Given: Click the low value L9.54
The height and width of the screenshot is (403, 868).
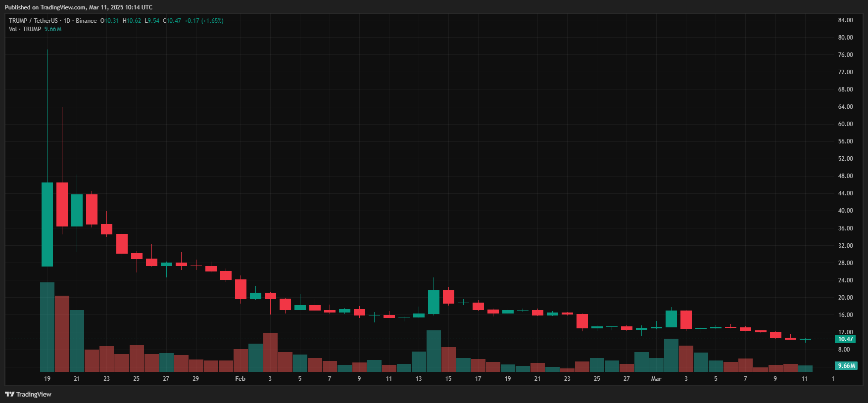Looking at the screenshot, I should pos(152,21).
